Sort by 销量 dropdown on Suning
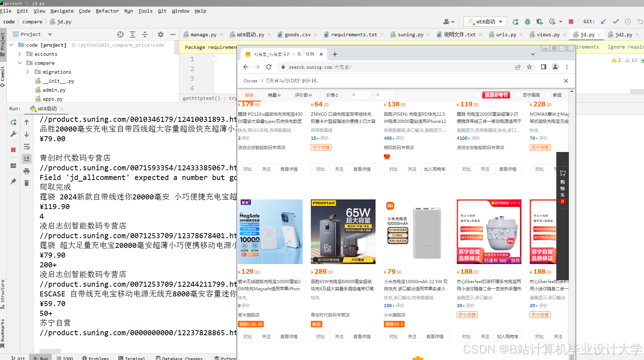The height and width of the screenshot is (360, 644). (274, 95)
